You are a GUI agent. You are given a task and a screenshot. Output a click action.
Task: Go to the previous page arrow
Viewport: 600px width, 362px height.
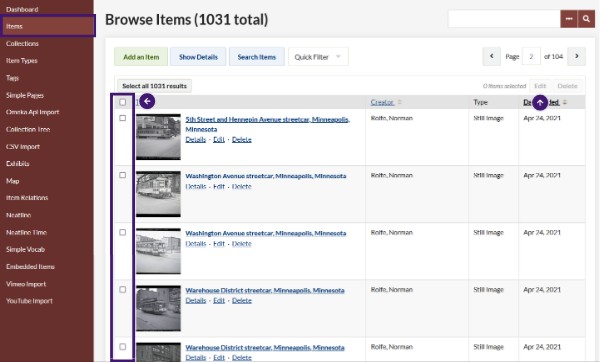point(492,57)
